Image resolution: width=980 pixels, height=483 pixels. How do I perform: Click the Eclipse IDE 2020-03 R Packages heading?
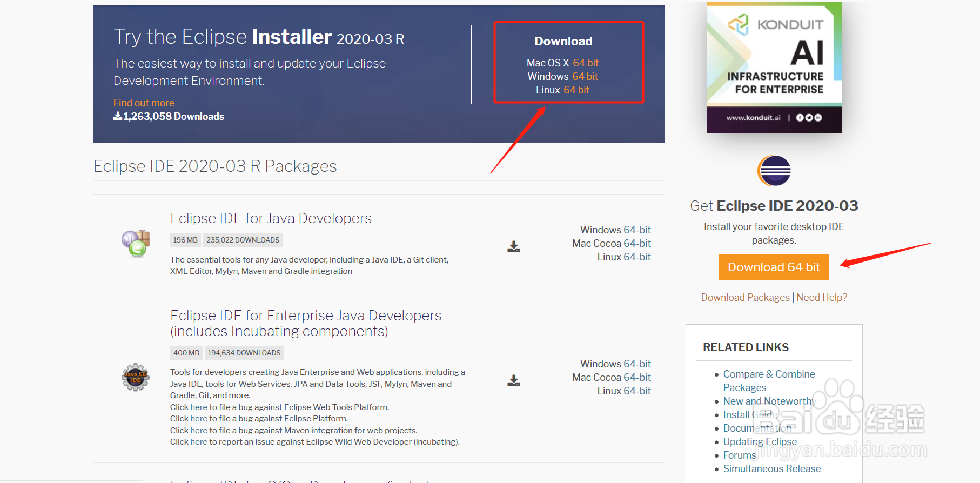pyautogui.click(x=215, y=166)
